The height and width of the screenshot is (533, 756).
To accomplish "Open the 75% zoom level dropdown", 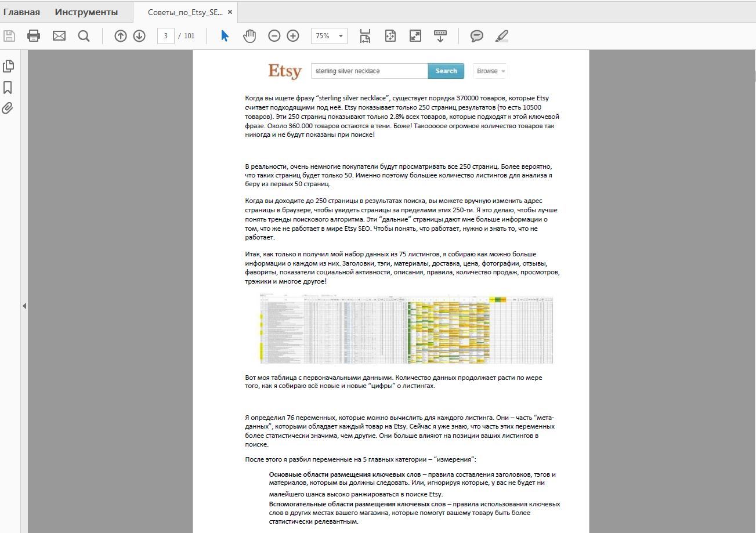I will coord(329,36).
